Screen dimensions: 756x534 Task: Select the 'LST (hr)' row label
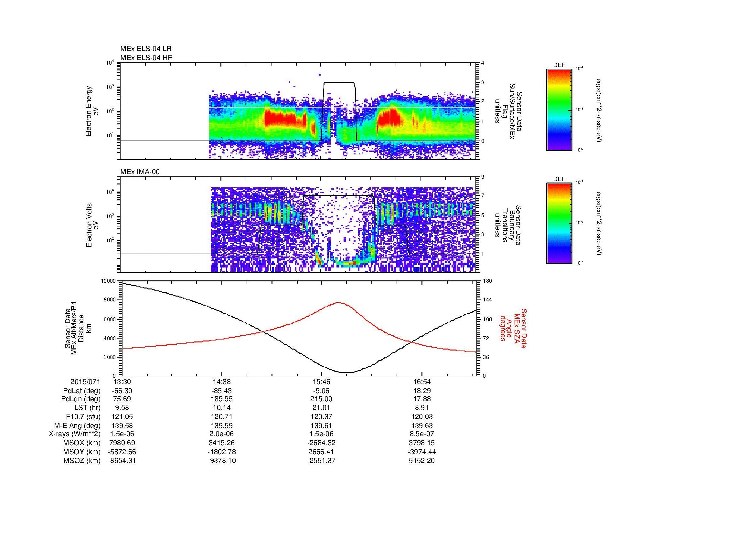87,408
